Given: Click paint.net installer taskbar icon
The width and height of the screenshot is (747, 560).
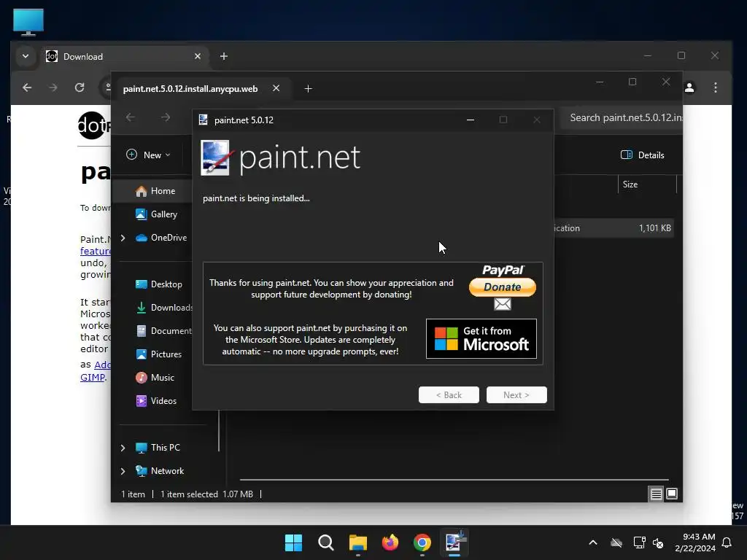Looking at the screenshot, I should pos(454,542).
